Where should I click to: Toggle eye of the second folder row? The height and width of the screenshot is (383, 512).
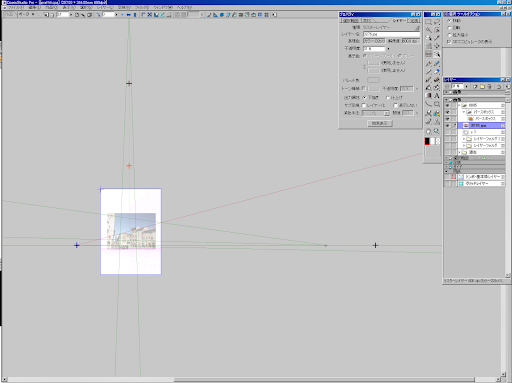pyautogui.click(x=447, y=112)
